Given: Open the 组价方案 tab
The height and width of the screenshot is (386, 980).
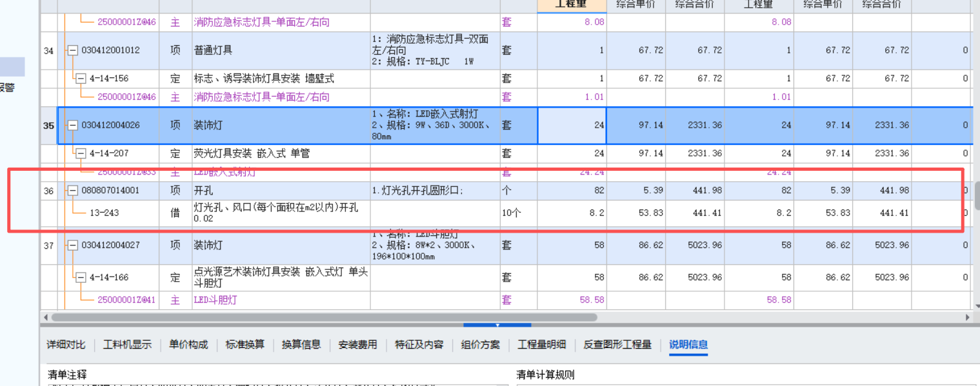Looking at the screenshot, I should 481,345.
